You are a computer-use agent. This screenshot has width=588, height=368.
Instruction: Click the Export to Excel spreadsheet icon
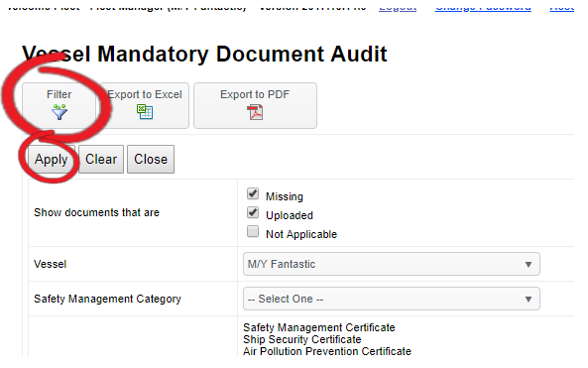pyautogui.click(x=145, y=112)
